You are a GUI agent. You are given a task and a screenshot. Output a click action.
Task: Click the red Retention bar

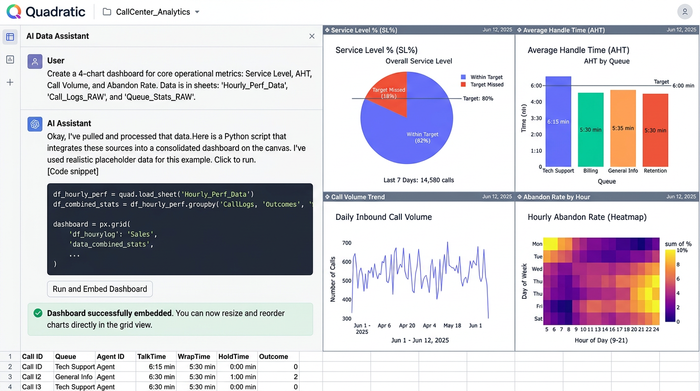[655, 130]
